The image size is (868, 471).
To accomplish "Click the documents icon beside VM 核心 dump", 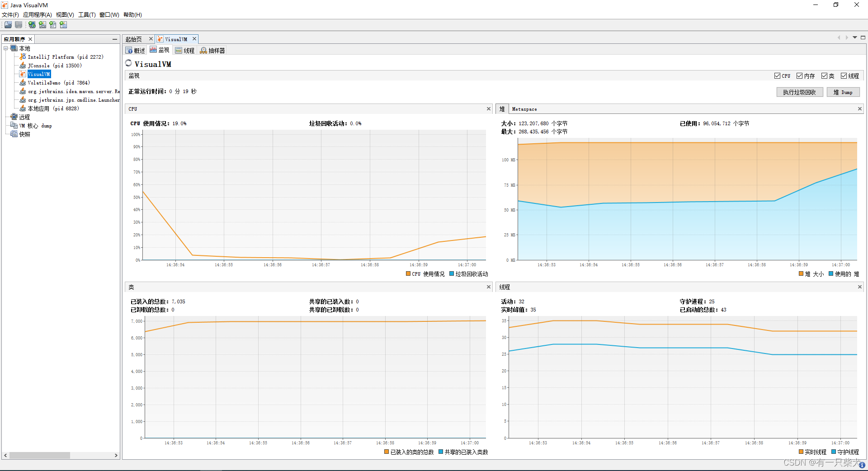I will click(14, 126).
